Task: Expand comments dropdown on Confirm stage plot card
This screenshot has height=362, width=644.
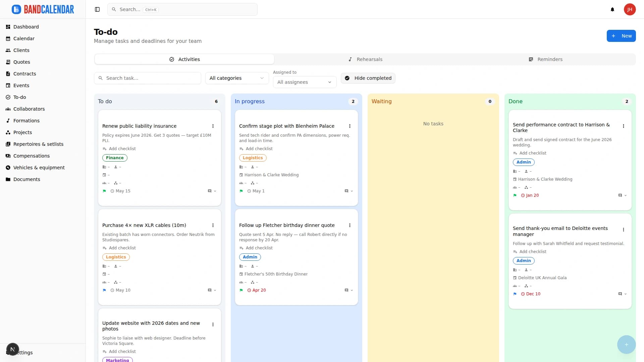Action: (349, 191)
